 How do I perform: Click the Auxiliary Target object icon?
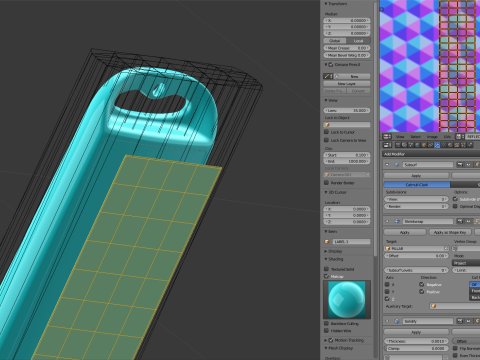(x=434, y=306)
